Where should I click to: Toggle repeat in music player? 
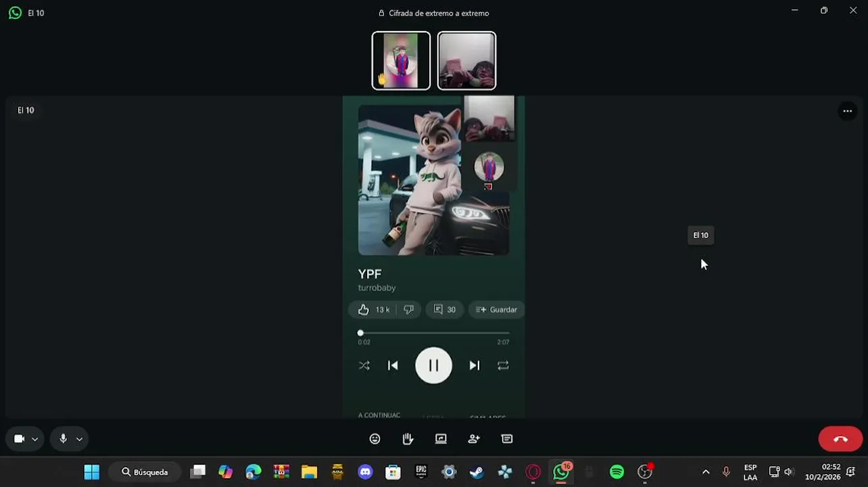pos(503,365)
